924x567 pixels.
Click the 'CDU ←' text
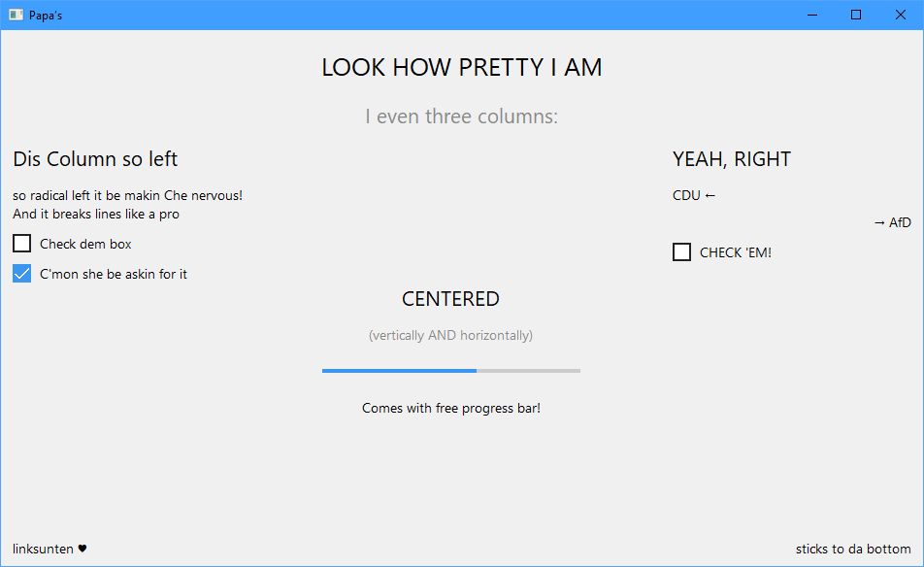tap(694, 195)
